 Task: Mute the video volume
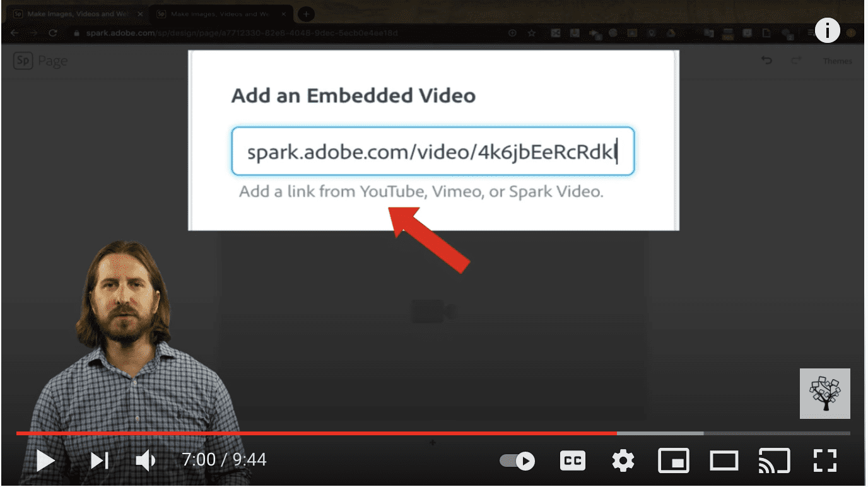[x=146, y=461]
